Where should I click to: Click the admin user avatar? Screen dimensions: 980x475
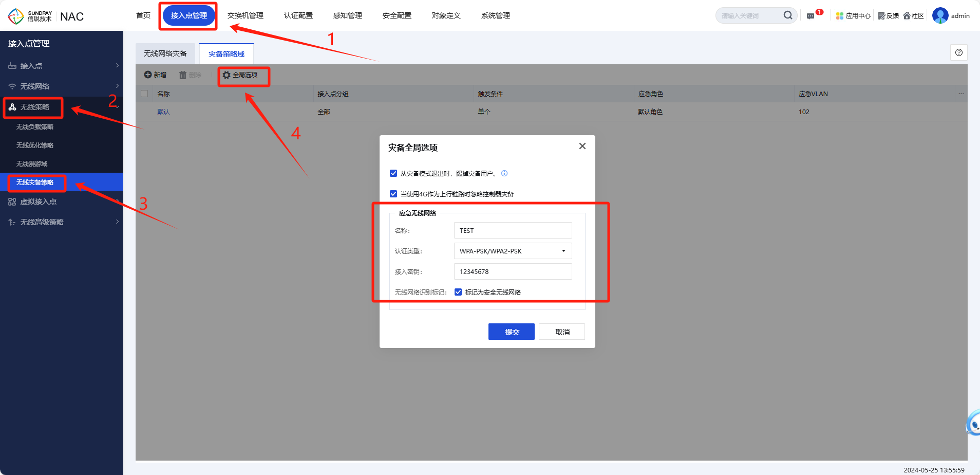pos(940,15)
